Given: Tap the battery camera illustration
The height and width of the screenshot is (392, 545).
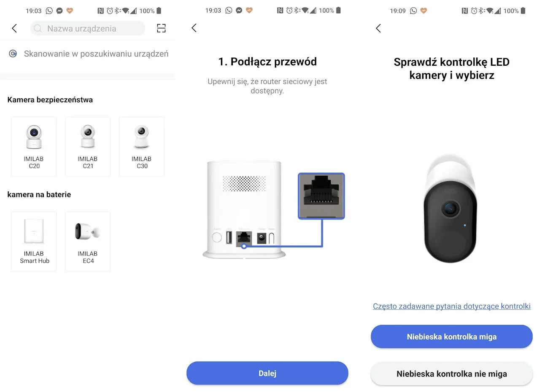Looking at the screenshot, I should pyautogui.click(x=451, y=209).
